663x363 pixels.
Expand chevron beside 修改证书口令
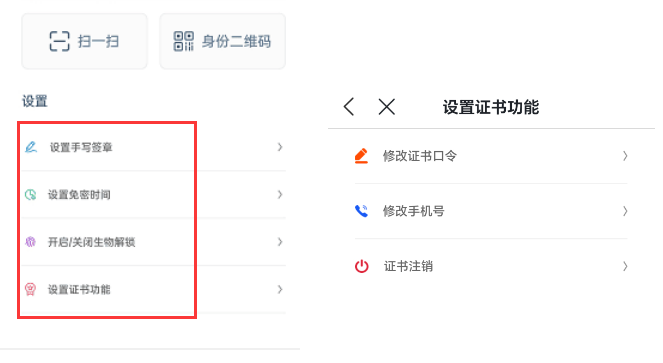pyautogui.click(x=625, y=156)
